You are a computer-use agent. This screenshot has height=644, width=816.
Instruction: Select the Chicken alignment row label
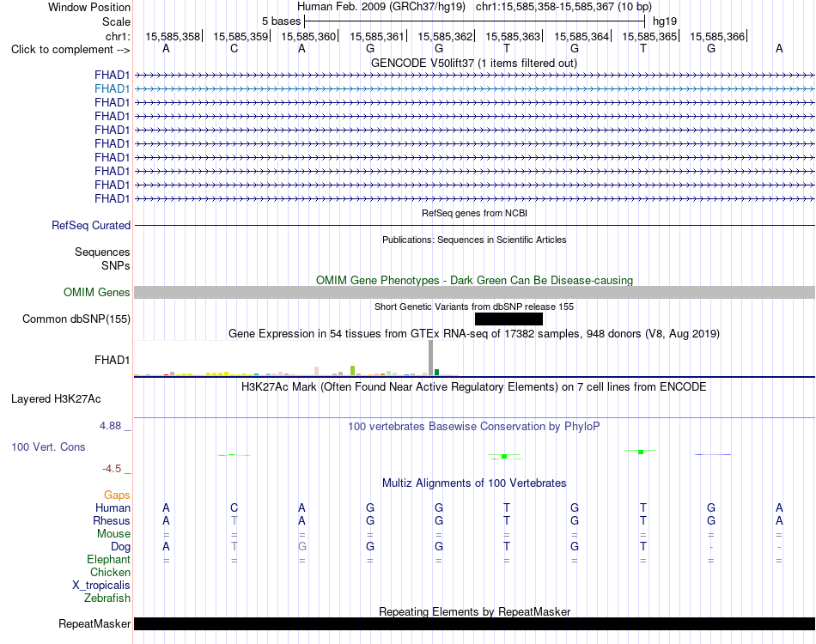(x=110, y=572)
